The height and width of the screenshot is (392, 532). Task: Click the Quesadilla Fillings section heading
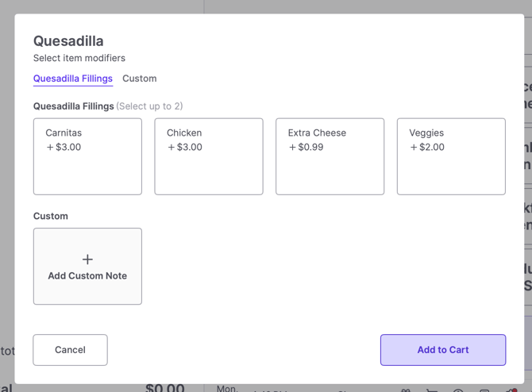coord(74,106)
